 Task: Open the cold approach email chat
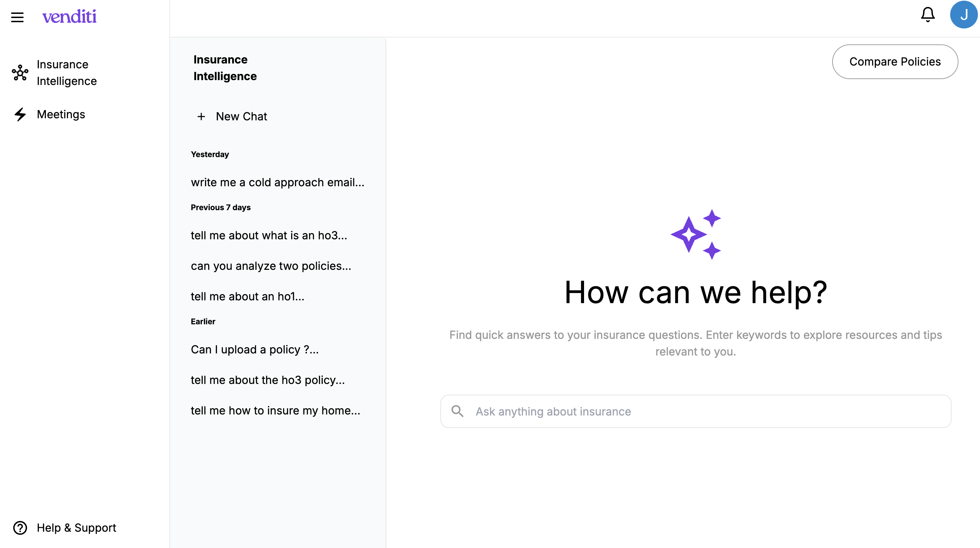pos(277,182)
